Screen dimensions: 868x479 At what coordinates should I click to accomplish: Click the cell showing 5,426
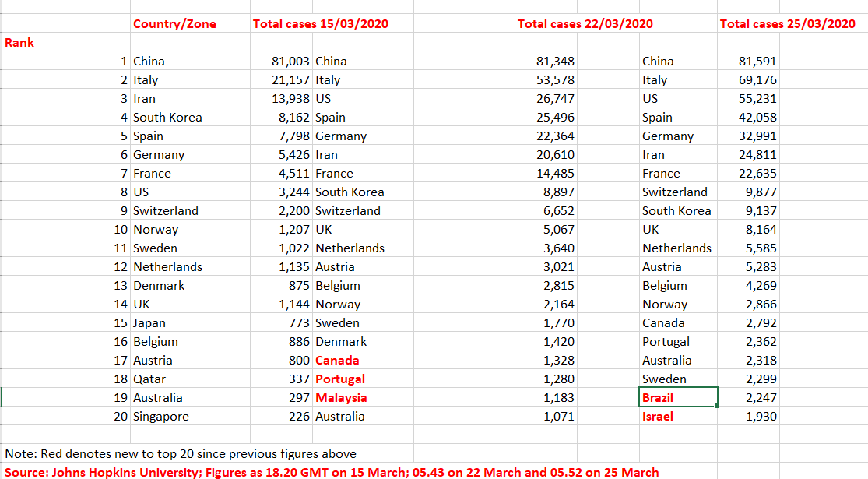pos(281,154)
